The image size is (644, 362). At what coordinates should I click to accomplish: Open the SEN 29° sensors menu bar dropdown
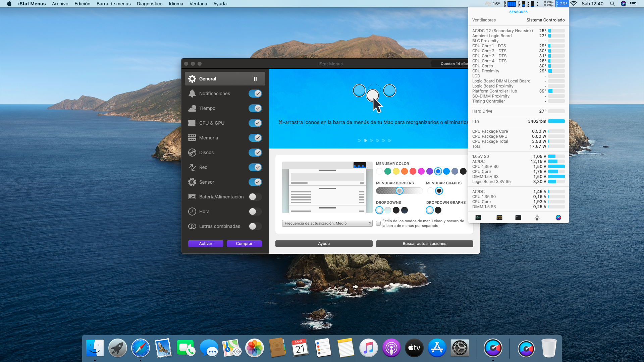562,4
